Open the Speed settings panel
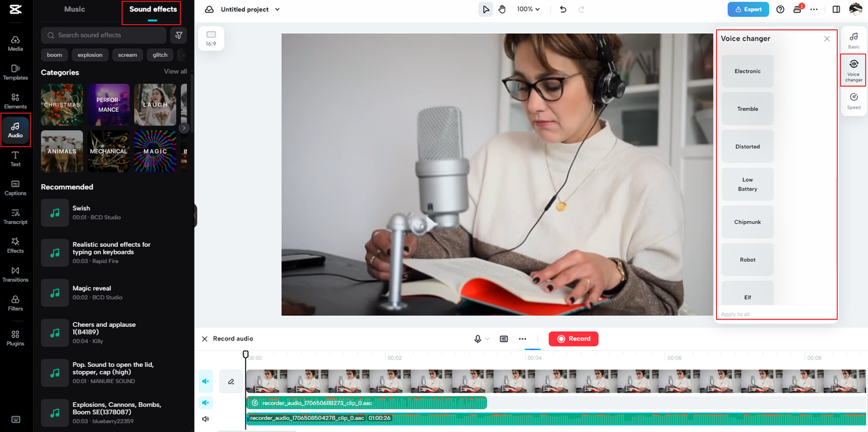Image resolution: width=868 pixels, height=432 pixels. (x=854, y=101)
